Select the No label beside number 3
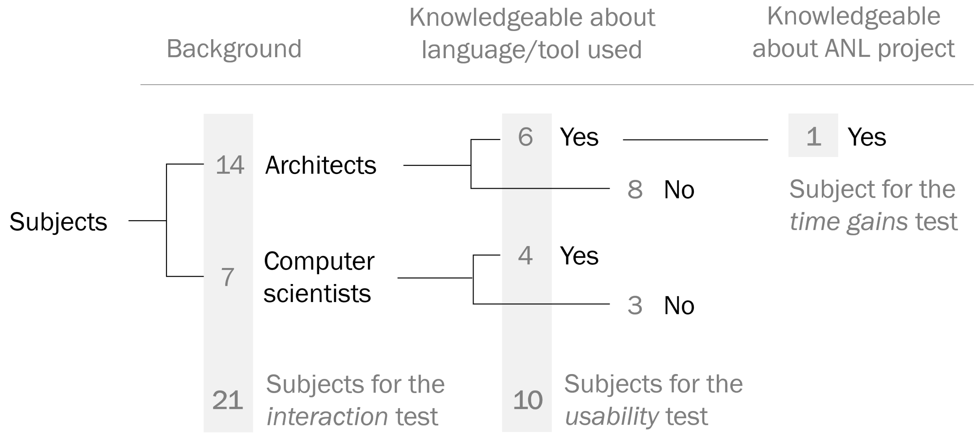This screenshot has height=440, width=980. click(679, 305)
